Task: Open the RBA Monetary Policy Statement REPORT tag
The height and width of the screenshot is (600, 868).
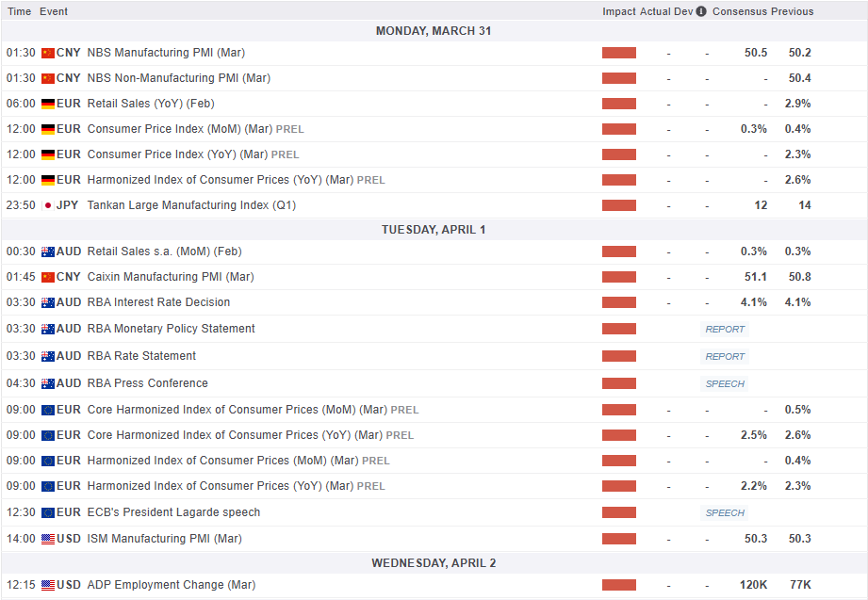Action: click(725, 329)
